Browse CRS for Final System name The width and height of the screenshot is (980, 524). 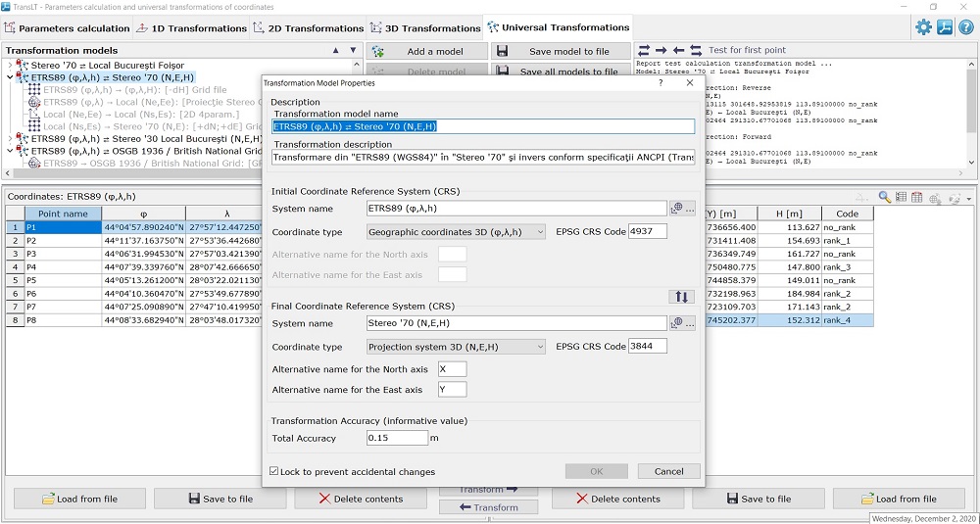682,323
